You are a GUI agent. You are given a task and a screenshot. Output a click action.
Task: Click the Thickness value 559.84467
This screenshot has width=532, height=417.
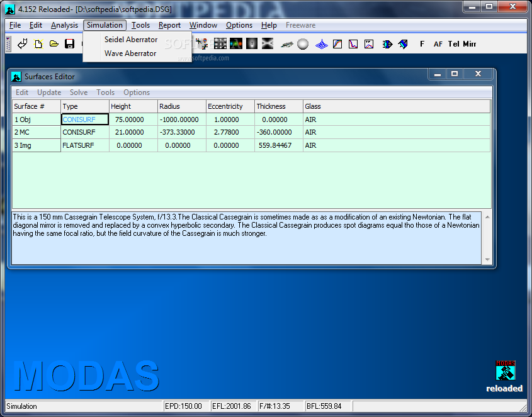point(279,145)
